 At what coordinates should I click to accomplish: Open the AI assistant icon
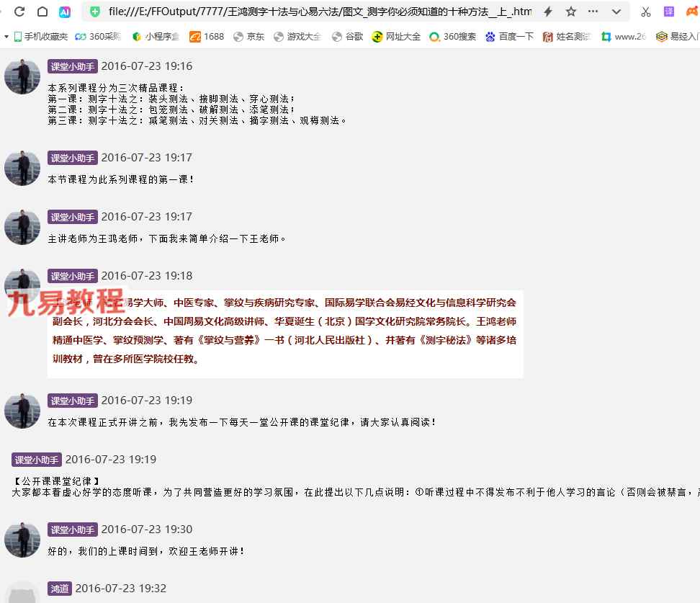coord(65,12)
